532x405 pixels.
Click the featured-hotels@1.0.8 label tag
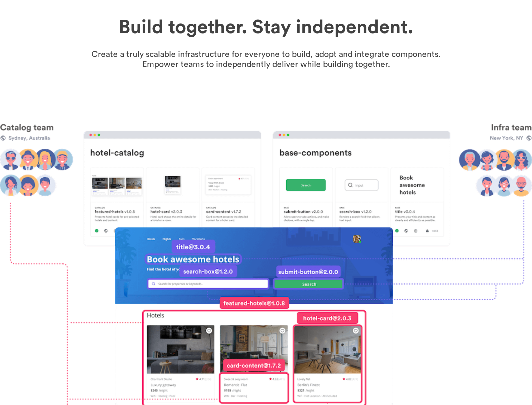(x=254, y=303)
